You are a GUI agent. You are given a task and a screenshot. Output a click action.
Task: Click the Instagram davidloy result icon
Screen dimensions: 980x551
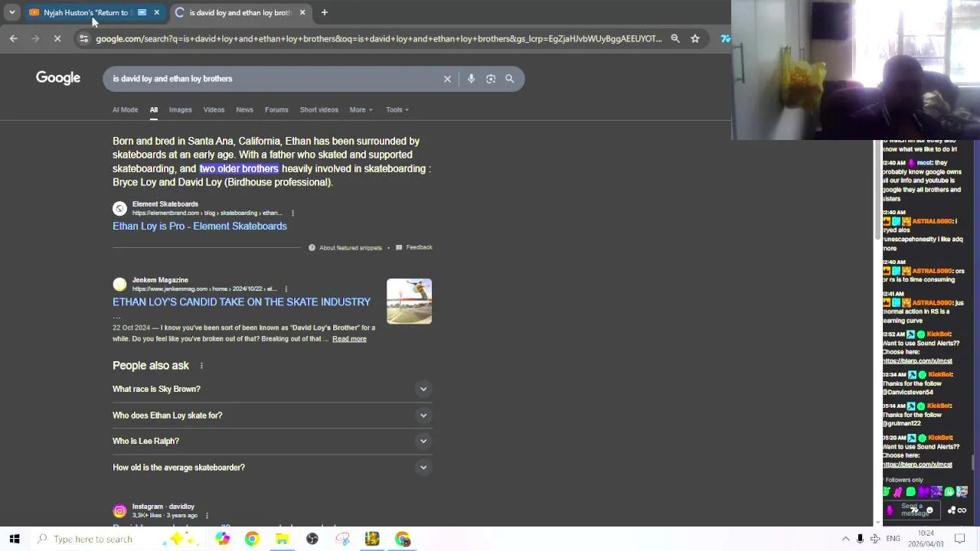(119, 510)
